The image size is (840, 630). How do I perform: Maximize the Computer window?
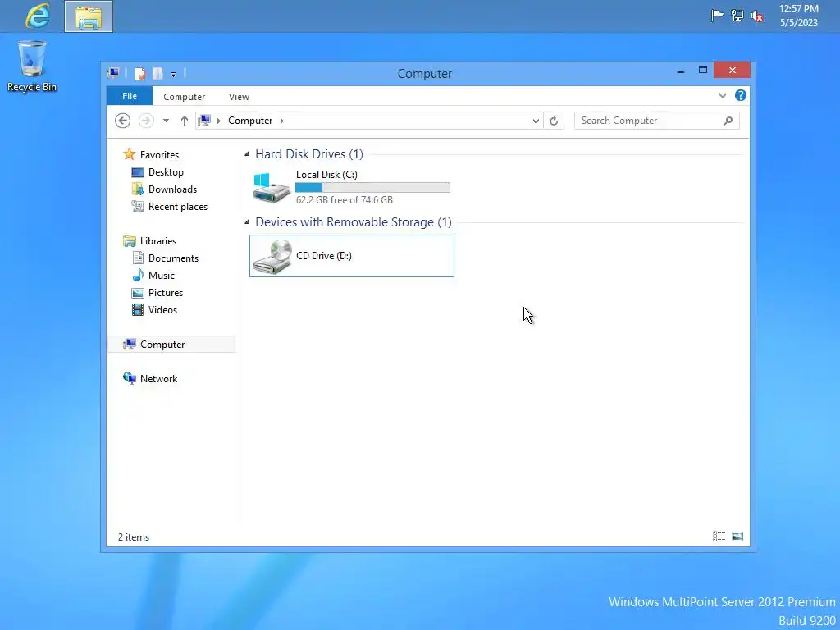703,71
